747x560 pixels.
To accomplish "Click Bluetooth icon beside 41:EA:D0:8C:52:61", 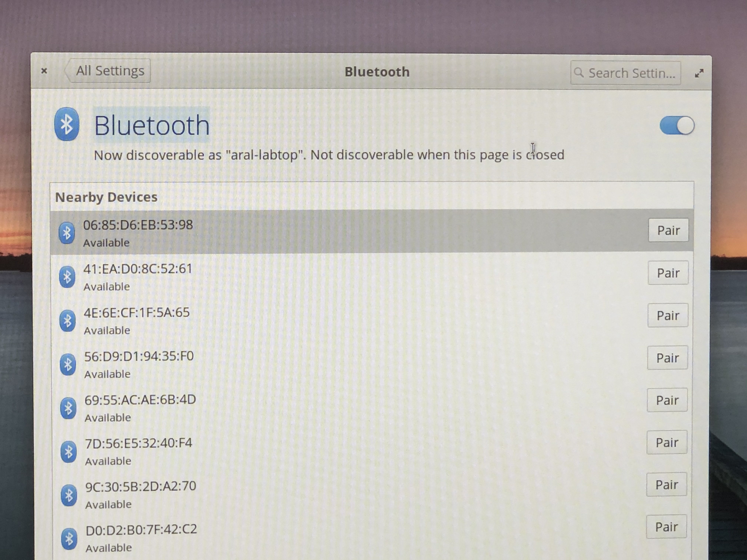I will pos(67,277).
